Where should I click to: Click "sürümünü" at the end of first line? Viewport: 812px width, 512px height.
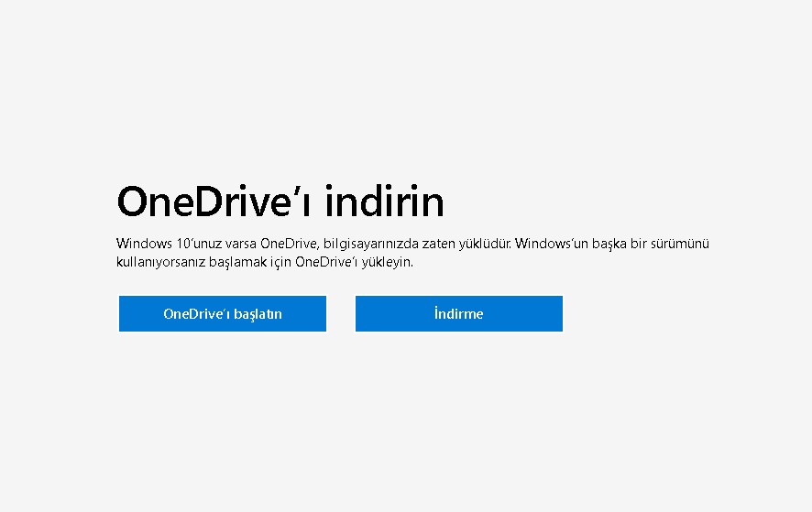(x=681, y=244)
